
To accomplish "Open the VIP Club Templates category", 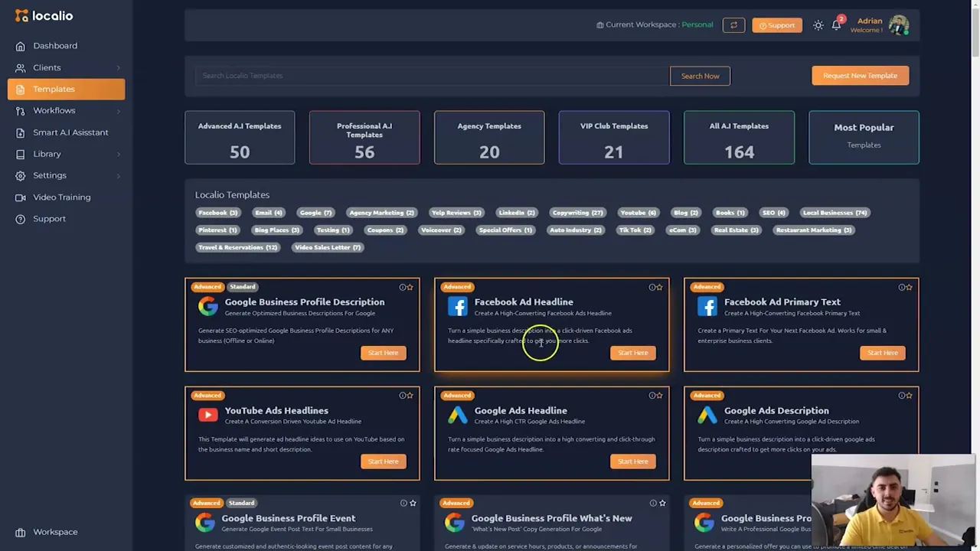I will pos(614,138).
